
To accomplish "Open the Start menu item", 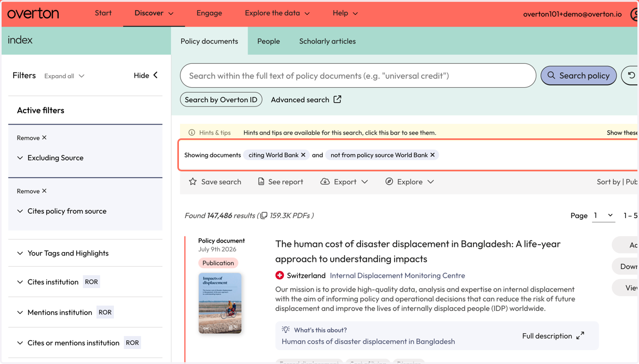I will (x=103, y=13).
